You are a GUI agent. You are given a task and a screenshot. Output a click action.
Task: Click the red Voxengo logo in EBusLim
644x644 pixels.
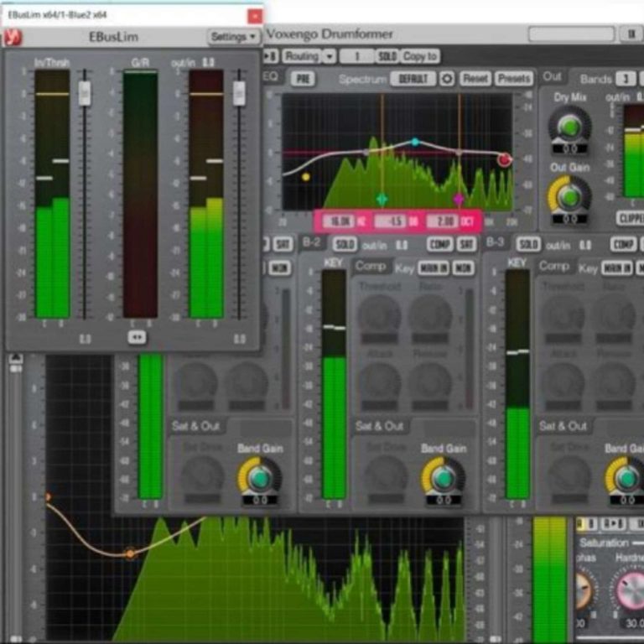[13, 38]
